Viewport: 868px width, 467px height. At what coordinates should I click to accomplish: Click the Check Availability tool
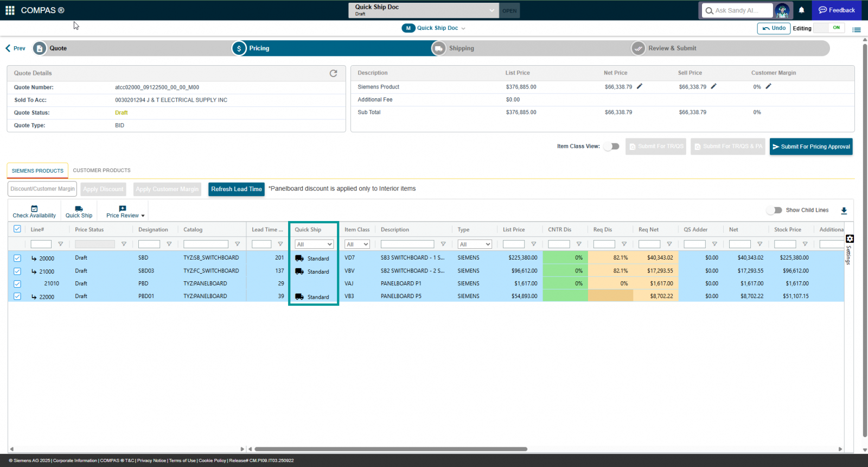(34, 212)
